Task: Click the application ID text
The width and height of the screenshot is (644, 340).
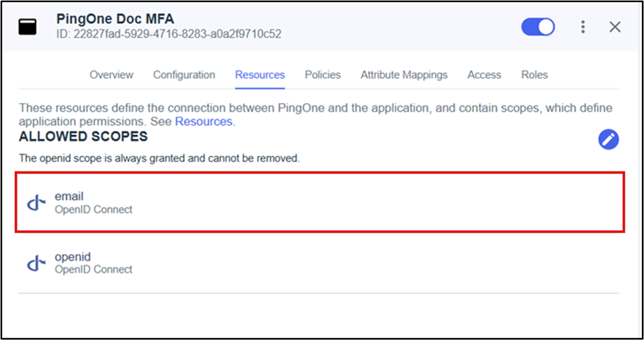Action: click(x=169, y=34)
